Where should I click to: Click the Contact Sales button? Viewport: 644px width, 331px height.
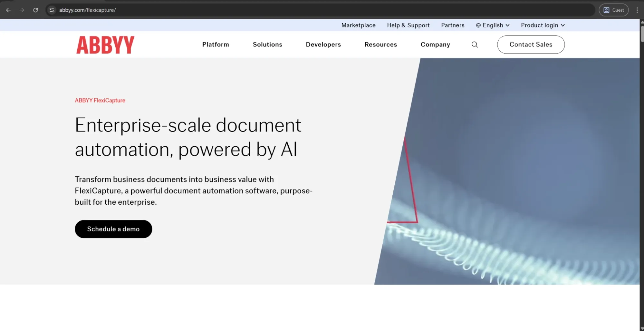coord(531,44)
